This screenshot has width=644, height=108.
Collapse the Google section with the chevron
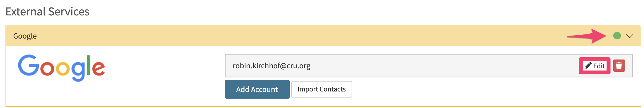(x=630, y=36)
